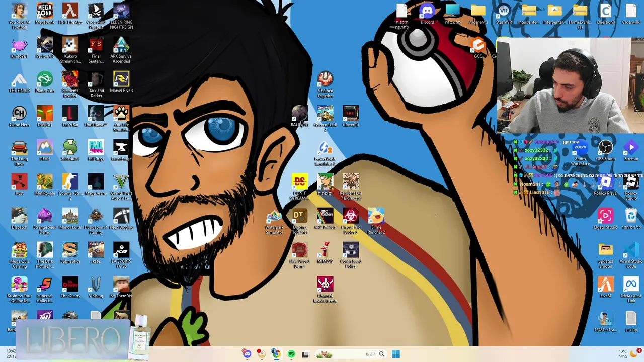Select the Slime Rancher 2 icon
Viewport: 644px width, 362px height.
click(x=376, y=221)
